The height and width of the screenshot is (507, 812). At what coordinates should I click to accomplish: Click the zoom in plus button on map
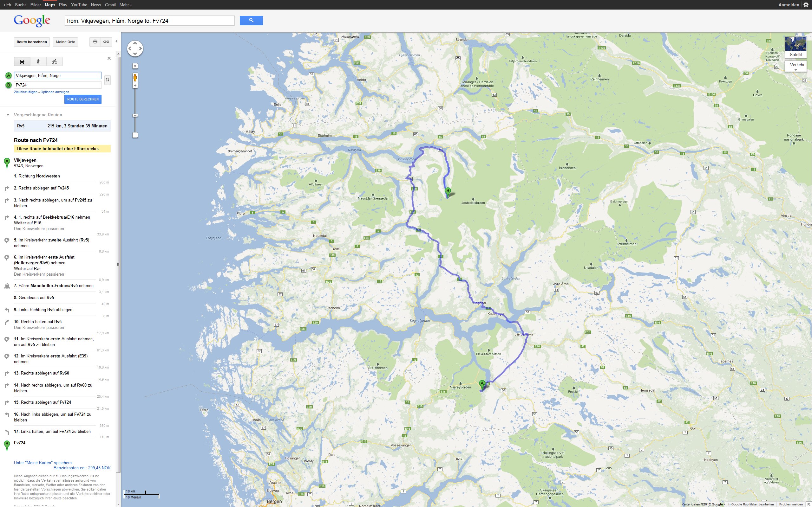pos(135,86)
